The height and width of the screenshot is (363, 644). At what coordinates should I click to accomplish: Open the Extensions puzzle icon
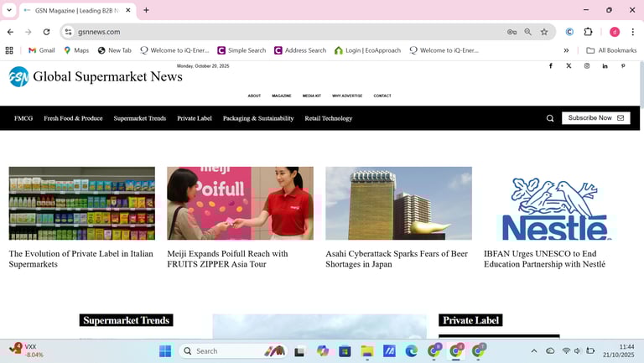pyautogui.click(x=588, y=32)
